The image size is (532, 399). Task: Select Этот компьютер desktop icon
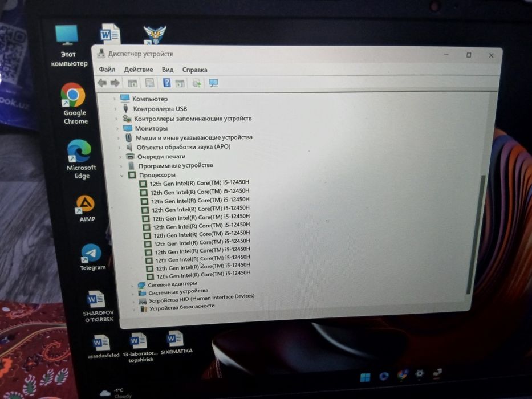point(68,46)
